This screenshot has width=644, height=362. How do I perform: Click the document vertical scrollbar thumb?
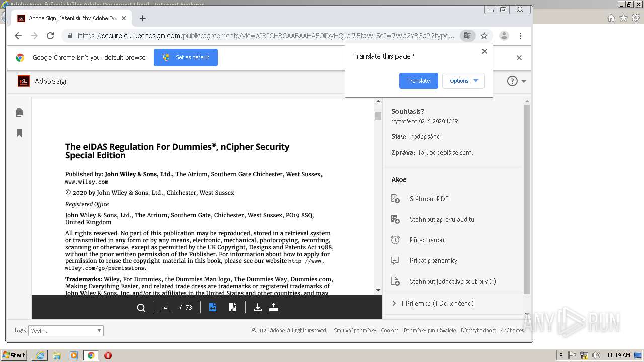(x=378, y=116)
